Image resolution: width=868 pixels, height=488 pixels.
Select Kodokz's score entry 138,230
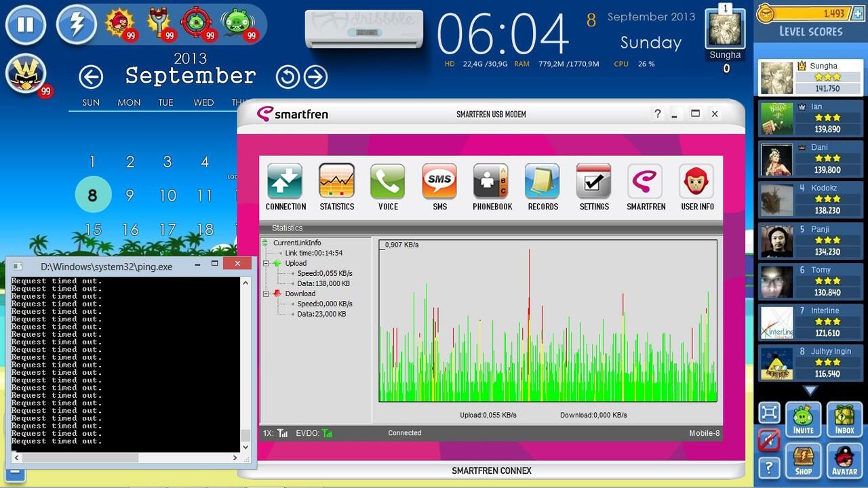point(810,200)
